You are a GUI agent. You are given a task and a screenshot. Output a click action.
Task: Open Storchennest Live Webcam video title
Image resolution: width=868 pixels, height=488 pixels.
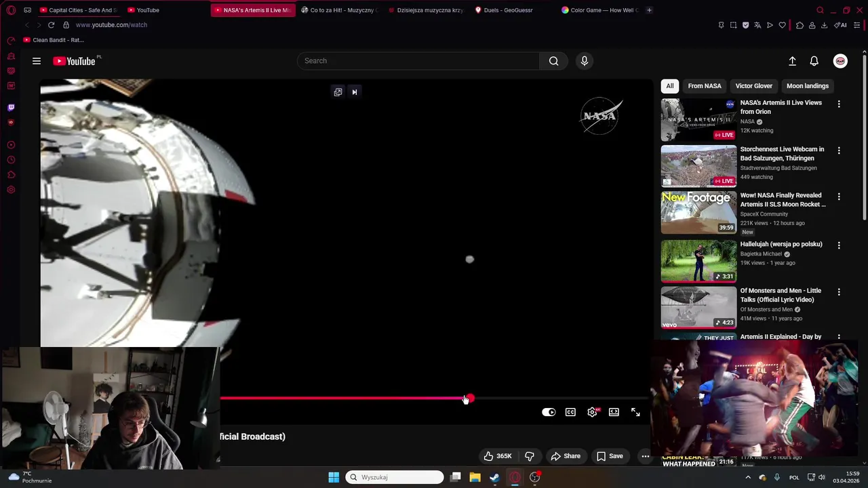point(782,154)
